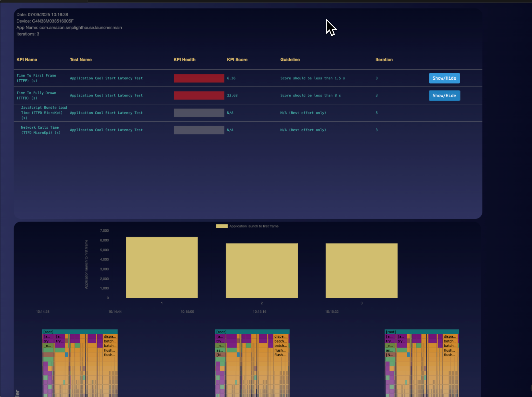Click the KPI Name column header
532x397 pixels.
27,60
